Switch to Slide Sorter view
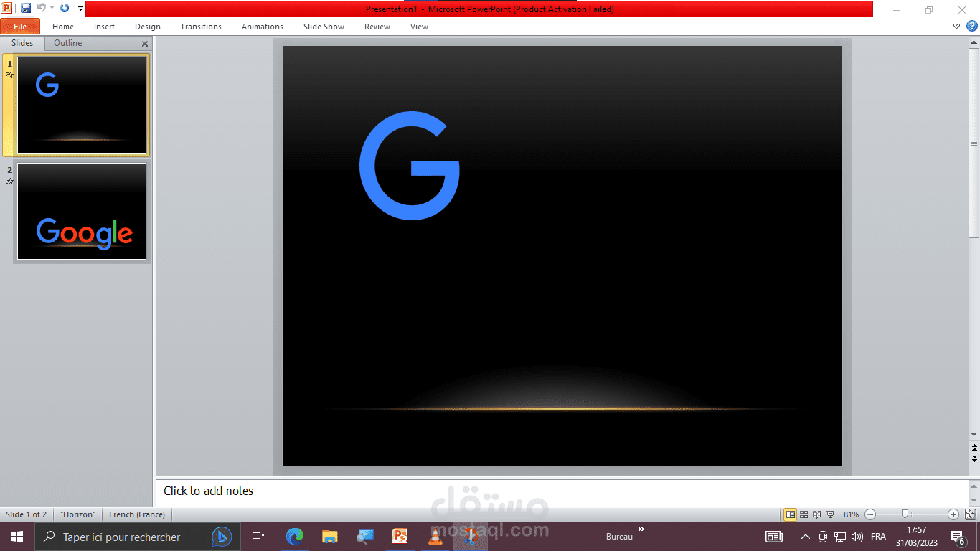 click(x=803, y=514)
